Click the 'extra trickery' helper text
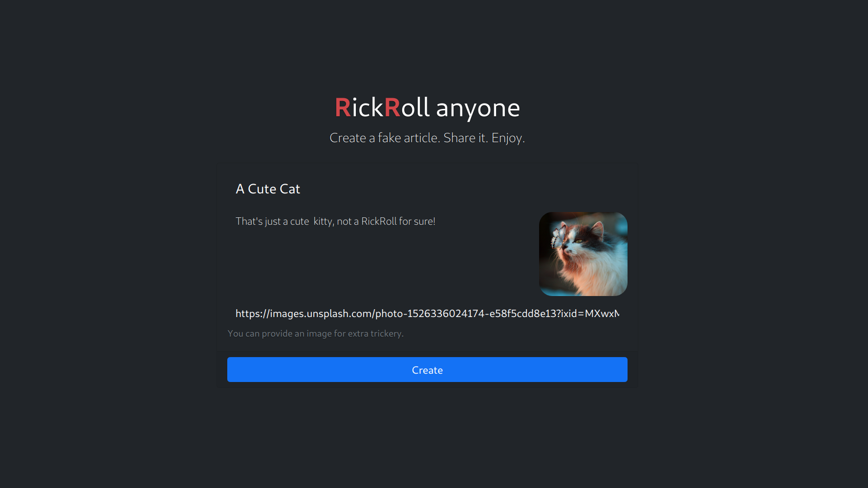Image resolution: width=868 pixels, height=488 pixels. (375, 334)
